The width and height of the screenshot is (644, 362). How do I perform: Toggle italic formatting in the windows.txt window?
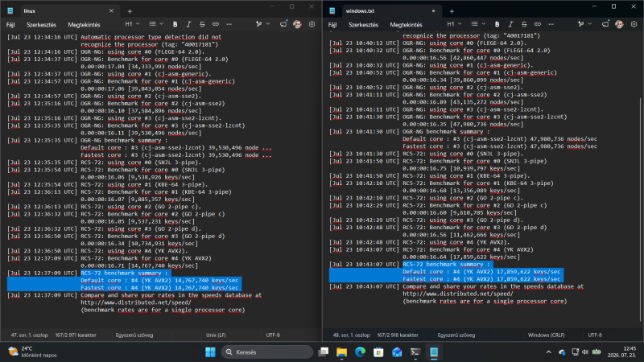point(510,24)
